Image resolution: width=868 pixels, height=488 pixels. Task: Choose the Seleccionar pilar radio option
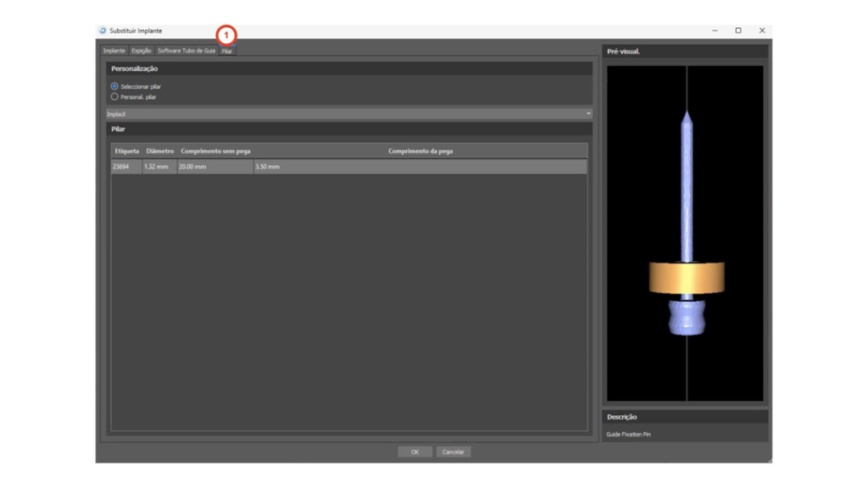(x=114, y=86)
